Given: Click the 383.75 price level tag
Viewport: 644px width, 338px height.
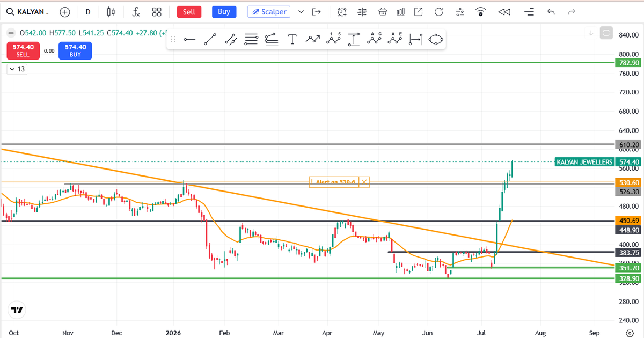Looking at the screenshot, I should [x=629, y=252].
